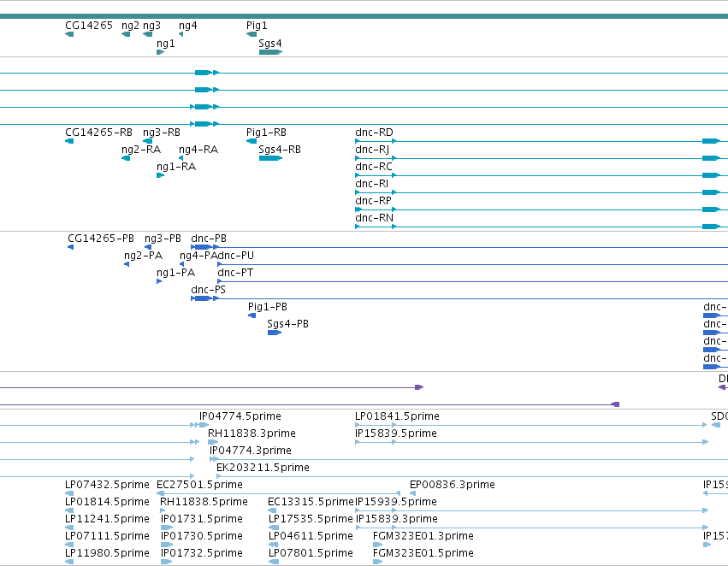The image size is (728, 566).
Task: Click the ng4 gene label
Action: pyautogui.click(x=188, y=26)
